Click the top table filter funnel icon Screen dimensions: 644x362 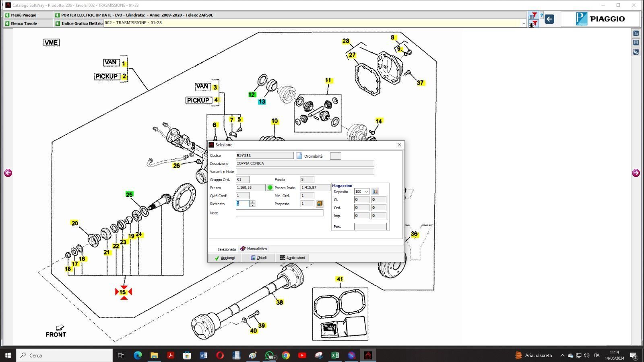533,16
